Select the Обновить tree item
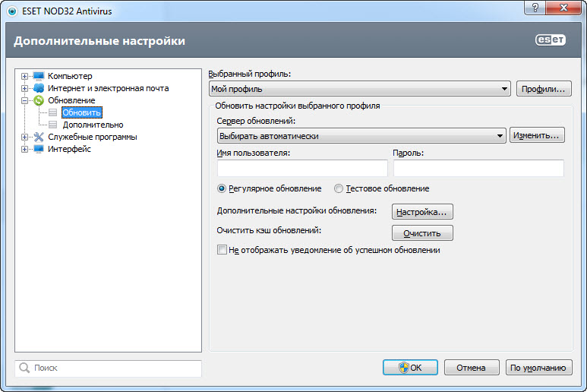 click(81, 112)
